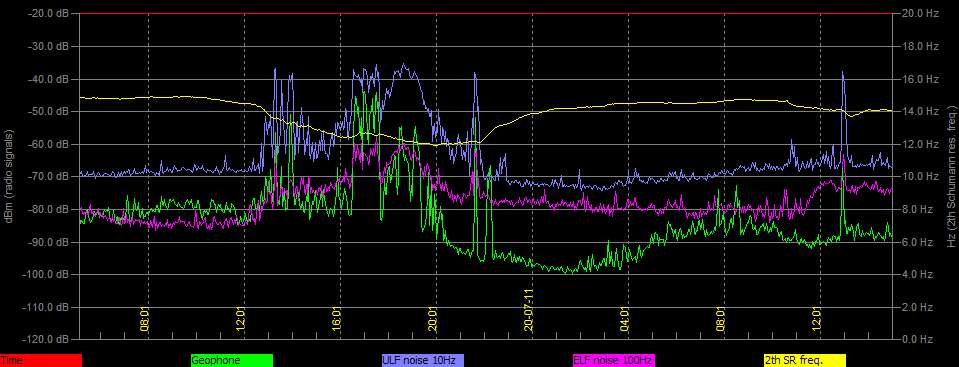Select the ULF noise 10Hz legend swatch
959x367 pixels.
423,360
